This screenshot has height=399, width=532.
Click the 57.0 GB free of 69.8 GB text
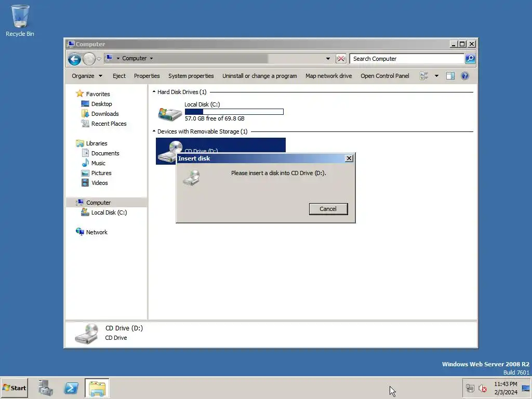click(x=215, y=118)
